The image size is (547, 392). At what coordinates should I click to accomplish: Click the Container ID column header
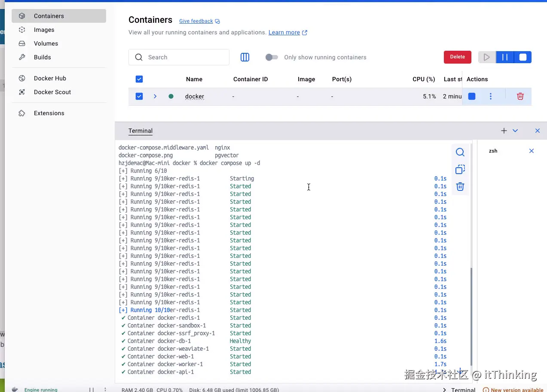(x=251, y=79)
